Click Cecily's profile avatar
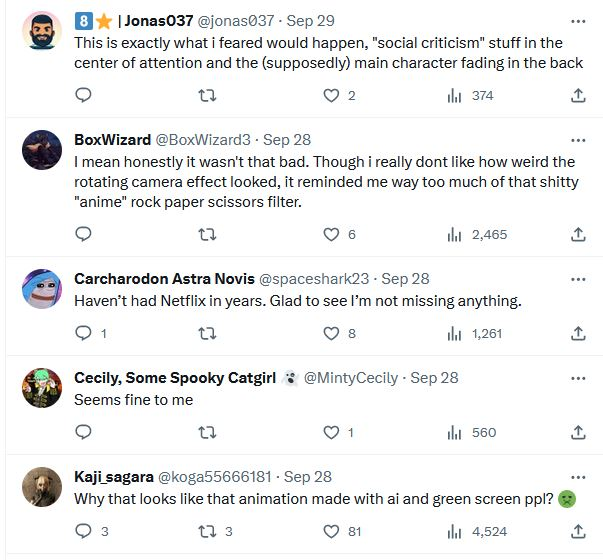 [42, 389]
